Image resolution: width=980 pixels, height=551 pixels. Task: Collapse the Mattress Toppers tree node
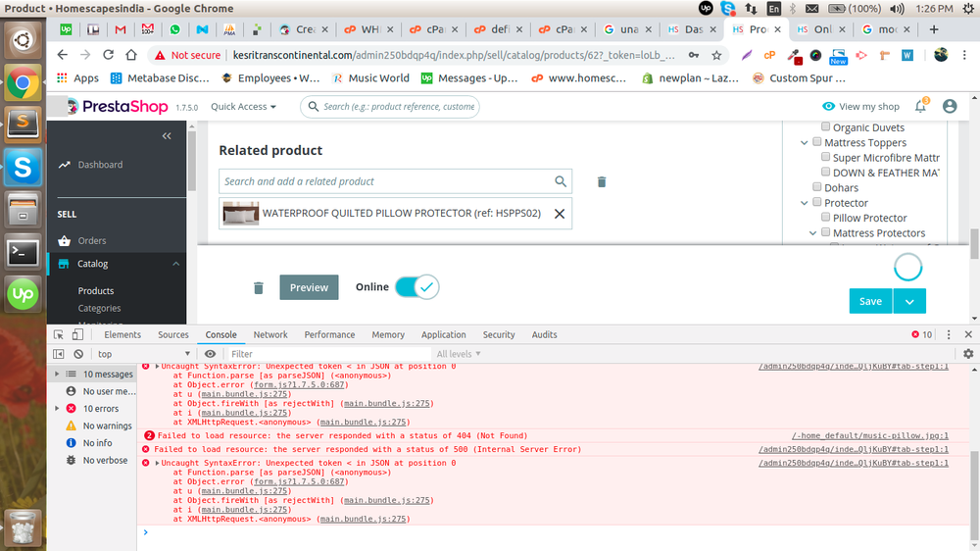805,142
